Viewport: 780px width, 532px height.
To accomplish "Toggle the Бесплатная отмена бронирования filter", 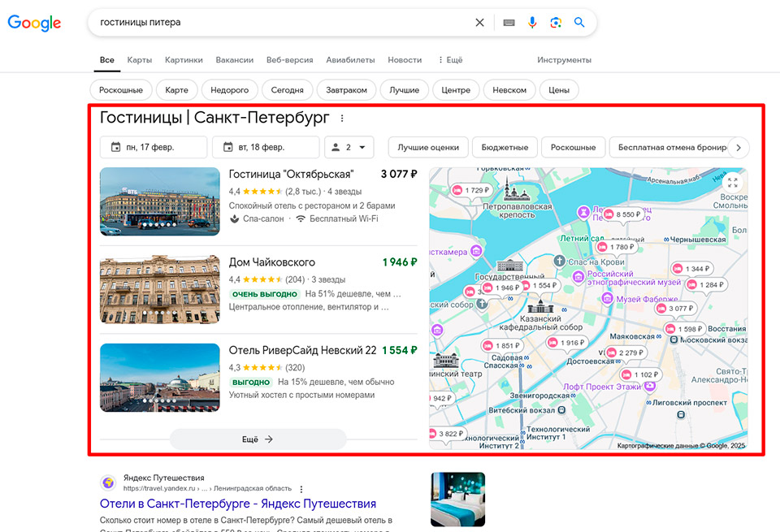I will coord(673,147).
